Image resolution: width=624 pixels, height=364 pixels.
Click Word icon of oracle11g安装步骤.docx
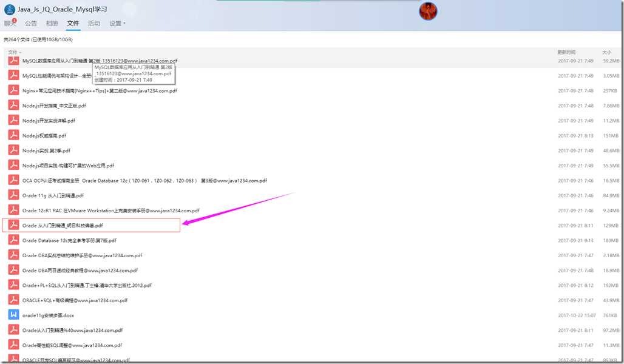tap(13, 315)
